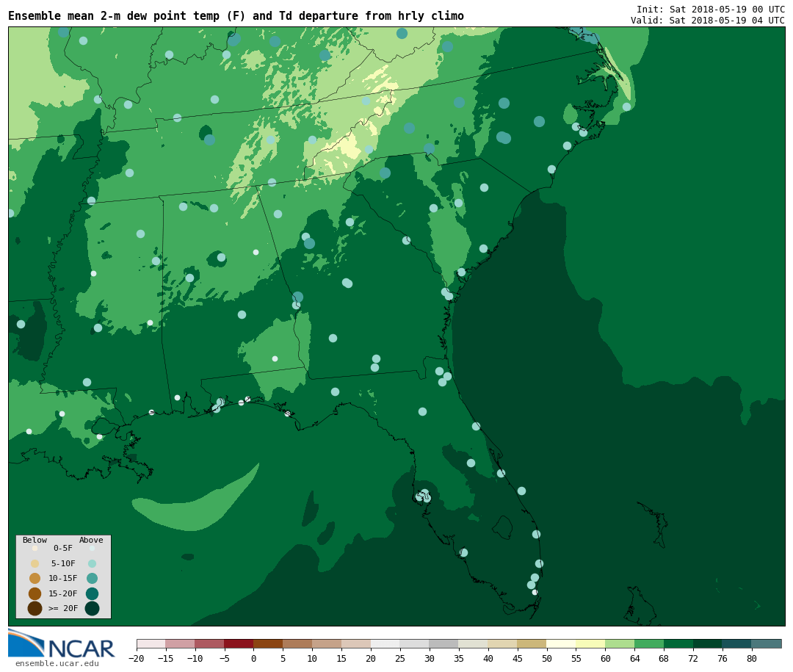Click the '5-10F' legend label
The image size is (793, 672).
[63, 563]
